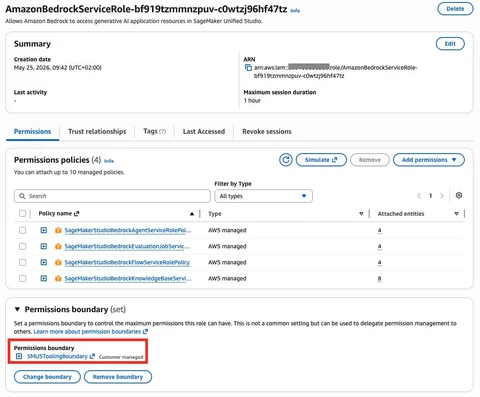The width and height of the screenshot is (480, 397).
Task: Open the Add permissions dropdown
Action: (x=429, y=160)
